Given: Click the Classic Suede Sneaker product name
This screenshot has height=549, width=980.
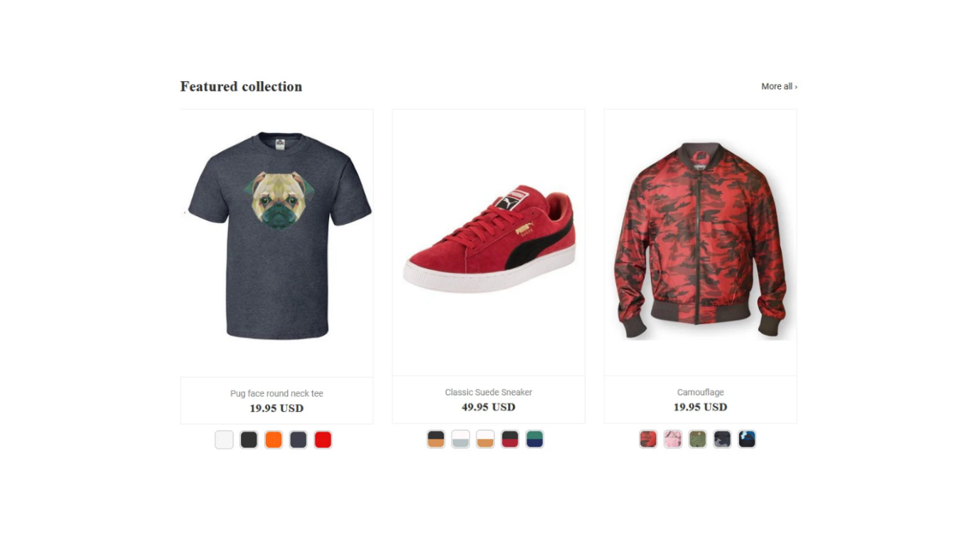Looking at the screenshot, I should 488,393.
